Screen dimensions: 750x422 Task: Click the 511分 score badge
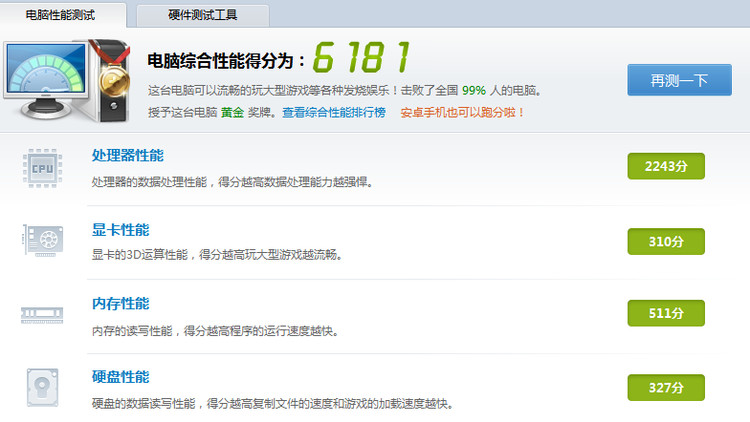tap(666, 313)
